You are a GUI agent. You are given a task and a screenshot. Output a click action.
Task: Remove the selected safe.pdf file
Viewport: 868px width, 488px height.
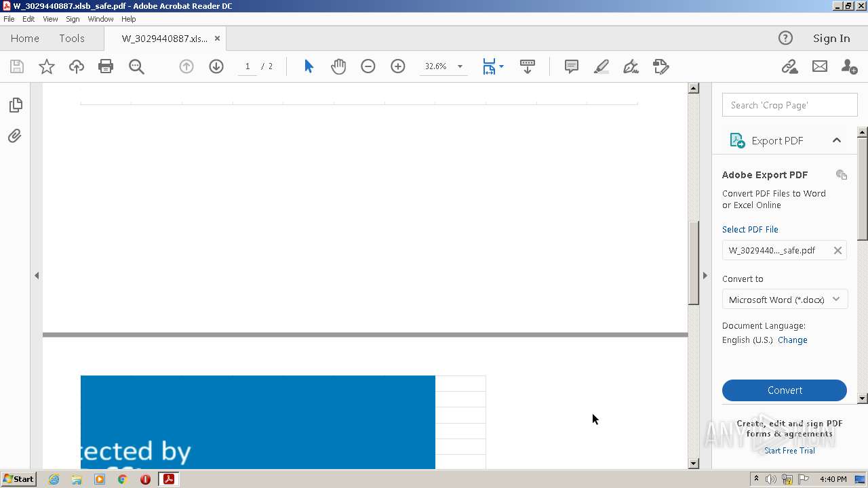[837, 250]
